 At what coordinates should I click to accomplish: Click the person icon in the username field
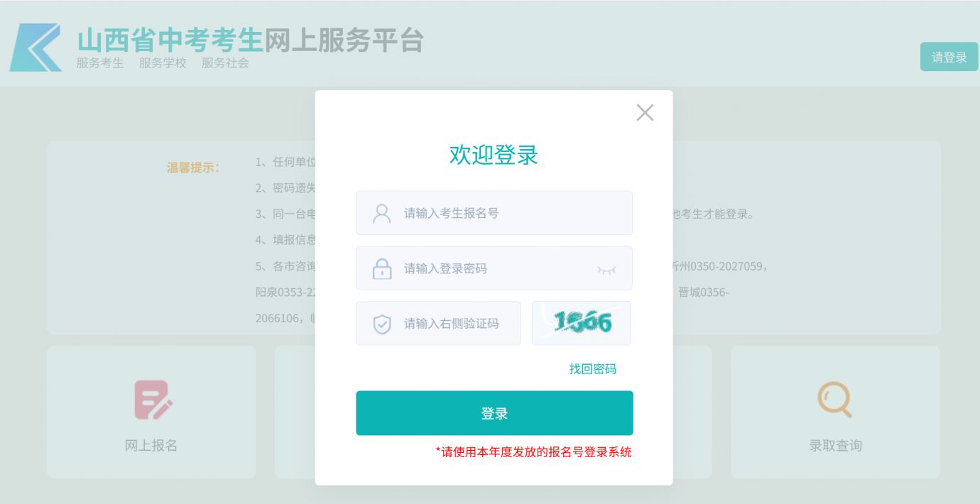381,212
